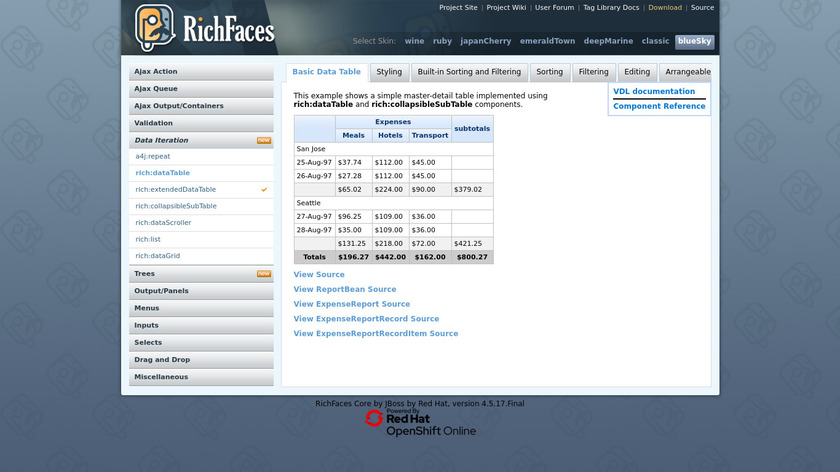The width and height of the screenshot is (840, 472).
Task: Click the Red Hat OpenShift Online logo
Action: pos(421,423)
